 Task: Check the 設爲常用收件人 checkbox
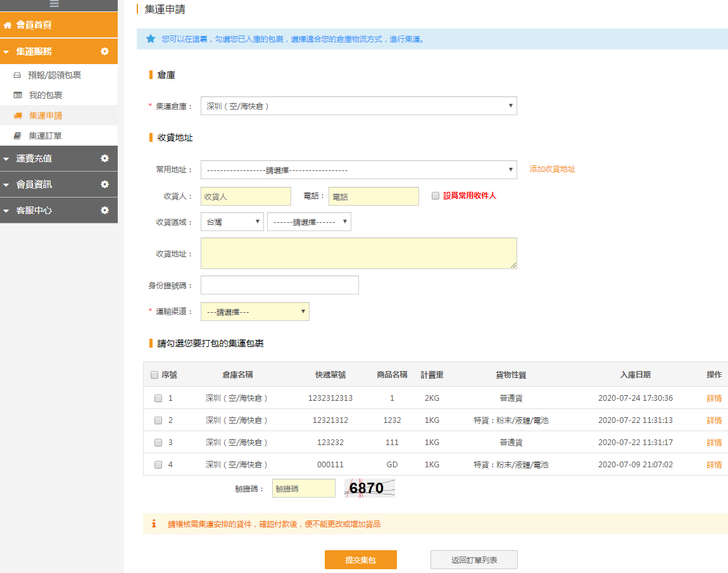point(436,196)
